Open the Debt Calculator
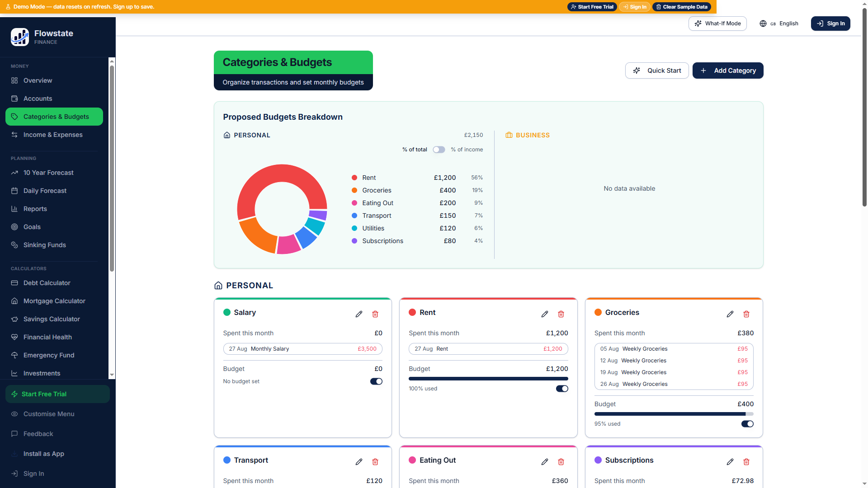The image size is (868, 488). click(x=54, y=283)
